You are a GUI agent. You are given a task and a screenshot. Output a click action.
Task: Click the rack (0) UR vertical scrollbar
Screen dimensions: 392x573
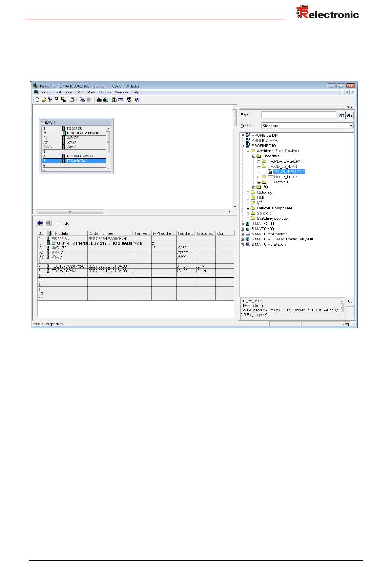point(109,149)
